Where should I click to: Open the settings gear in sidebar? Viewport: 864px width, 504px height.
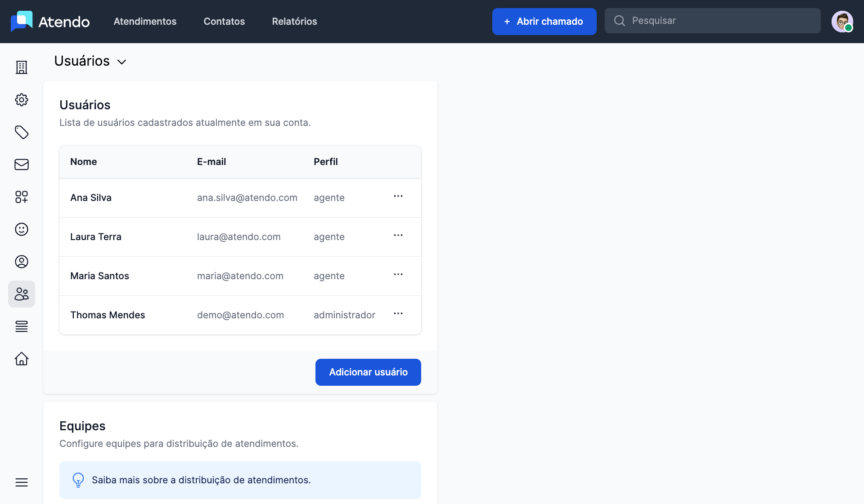pos(22,100)
